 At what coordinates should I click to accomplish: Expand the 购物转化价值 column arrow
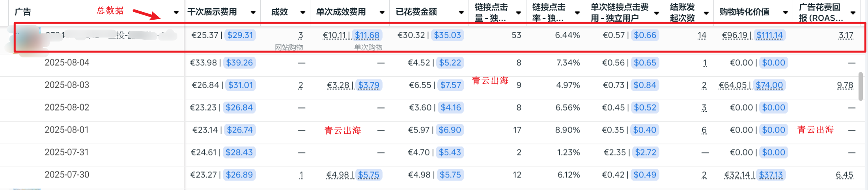tap(785, 13)
